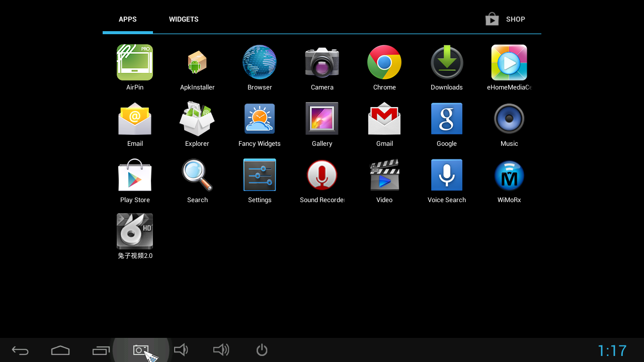Tap the Power button icon
Image resolution: width=644 pixels, height=362 pixels.
[x=262, y=350]
